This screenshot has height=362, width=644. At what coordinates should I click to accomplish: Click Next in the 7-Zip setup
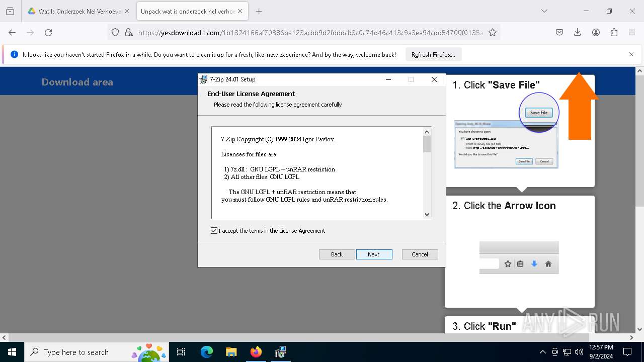click(374, 254)
